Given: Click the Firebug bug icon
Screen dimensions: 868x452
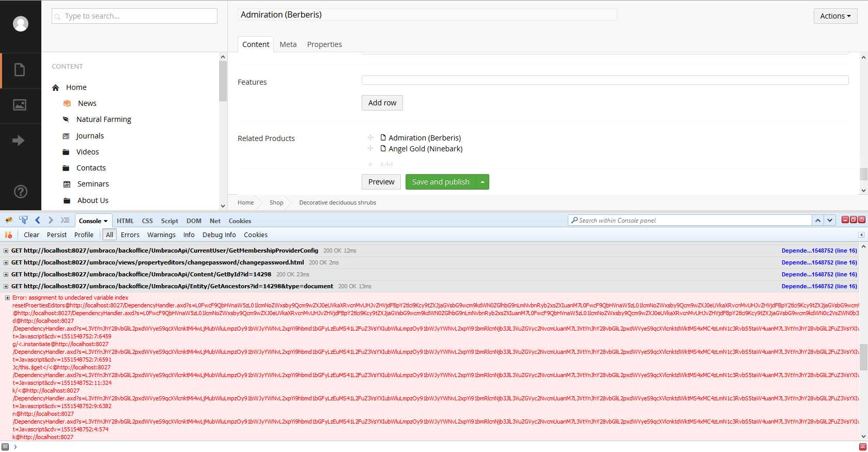Looking at the screenshot, I should tap(9, 220).
